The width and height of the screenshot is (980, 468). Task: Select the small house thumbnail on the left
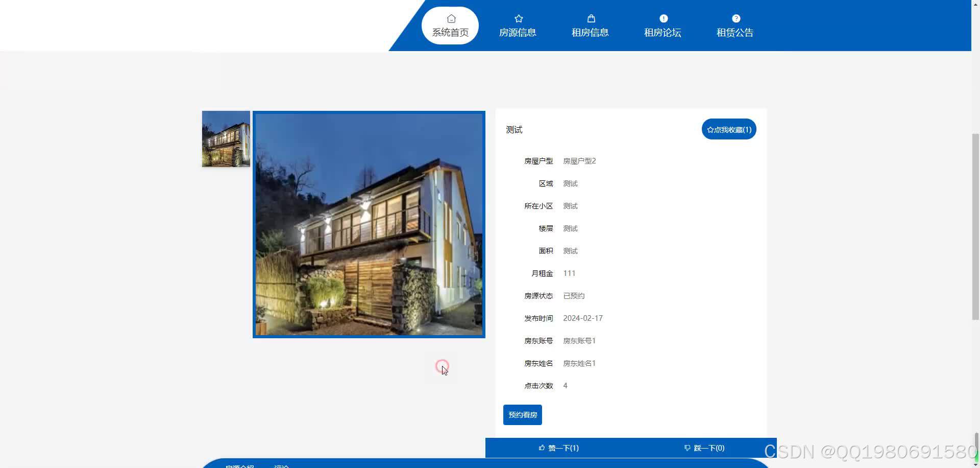(226, 138)
